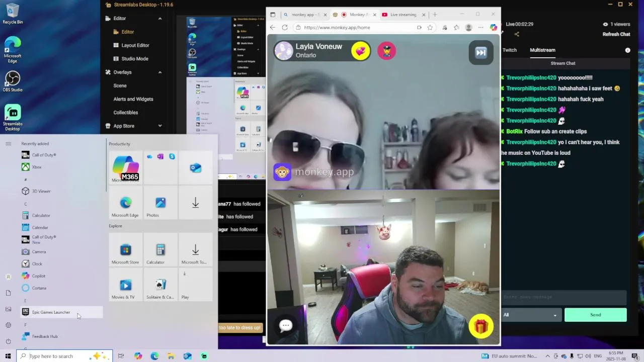Open Movies & TV tile

(125, 285)
